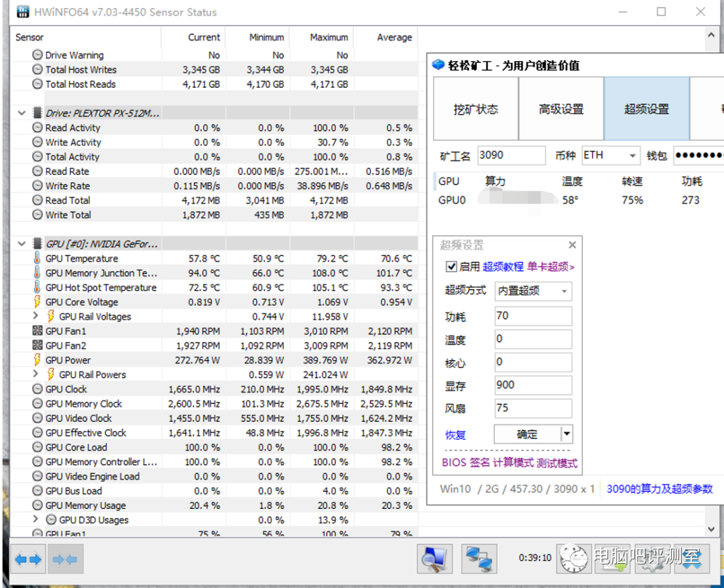Click the clock icon beside elapsed time
The width and height of the screenshot is (724, 588).
click(573, 559)
